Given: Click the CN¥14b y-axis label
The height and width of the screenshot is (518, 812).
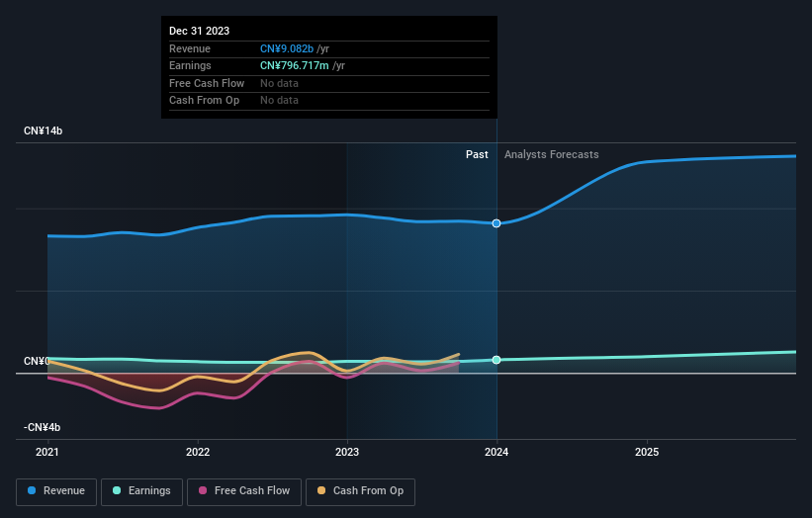Looking at the screenshot, I should tap(43, 130).
